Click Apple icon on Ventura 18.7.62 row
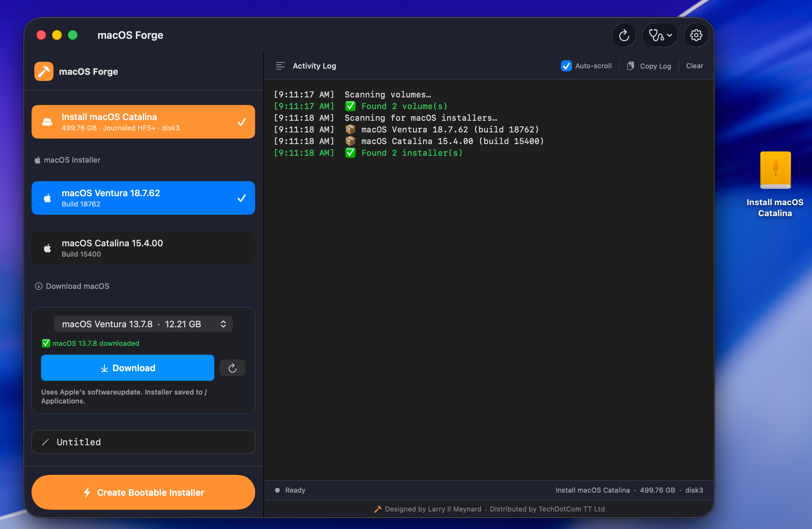 48,198
